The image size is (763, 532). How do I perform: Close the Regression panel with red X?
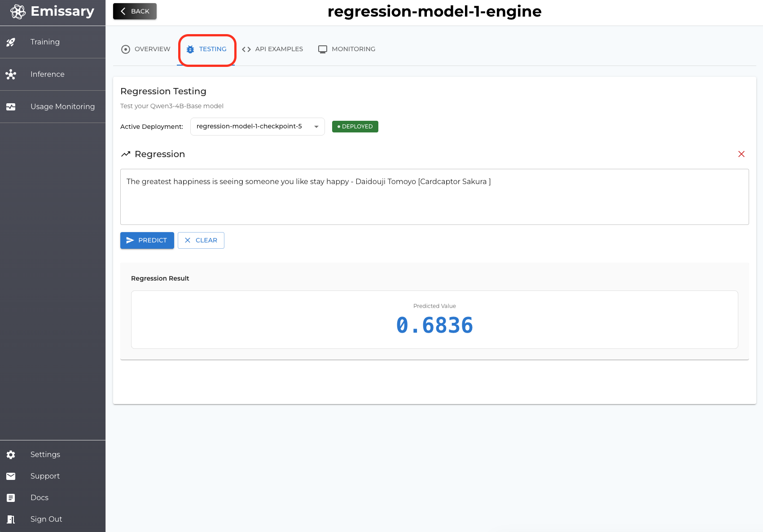click(x=741, y=154)
